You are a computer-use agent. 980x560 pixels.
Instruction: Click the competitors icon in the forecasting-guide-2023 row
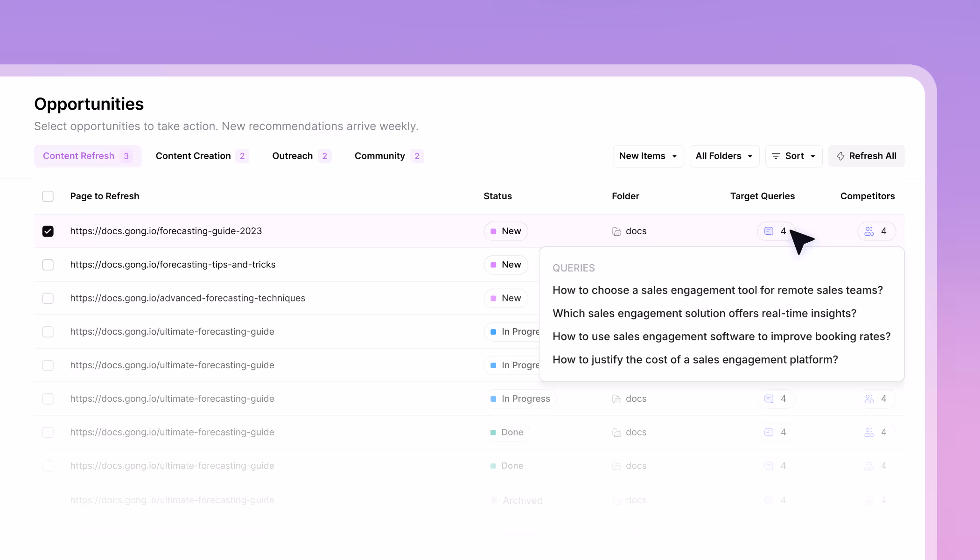click(x=869, y=231)
